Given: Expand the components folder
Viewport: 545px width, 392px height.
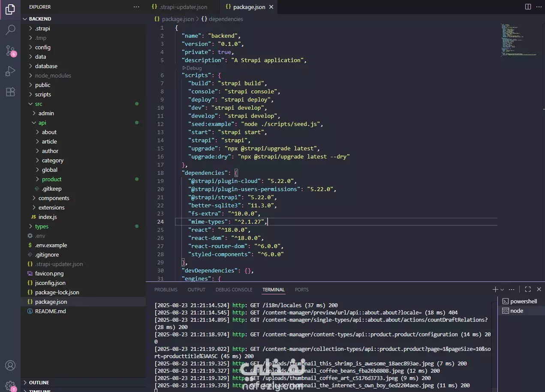Looking at the screenshot, I should tap(83, 198).
